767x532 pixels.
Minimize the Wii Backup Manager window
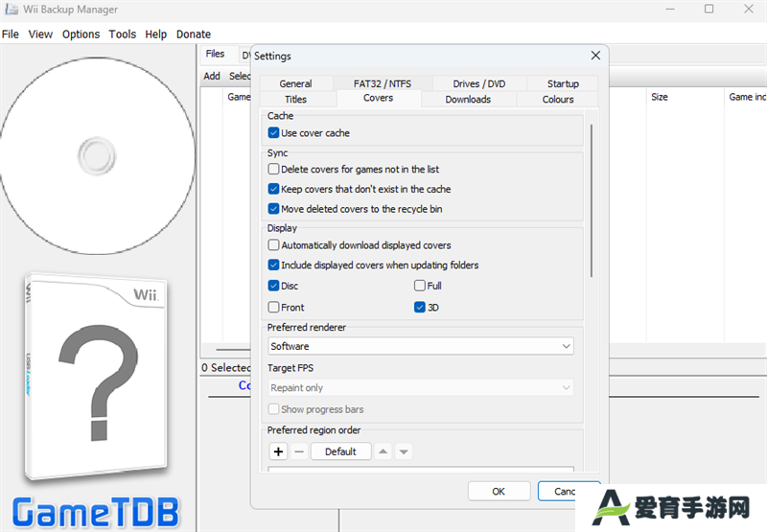coord(670,9)
